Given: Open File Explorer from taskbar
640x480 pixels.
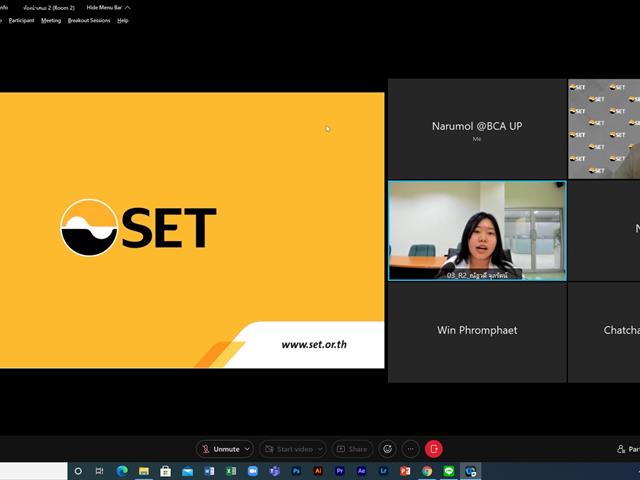Looking at the screenshot, I should tap(144, 471).
